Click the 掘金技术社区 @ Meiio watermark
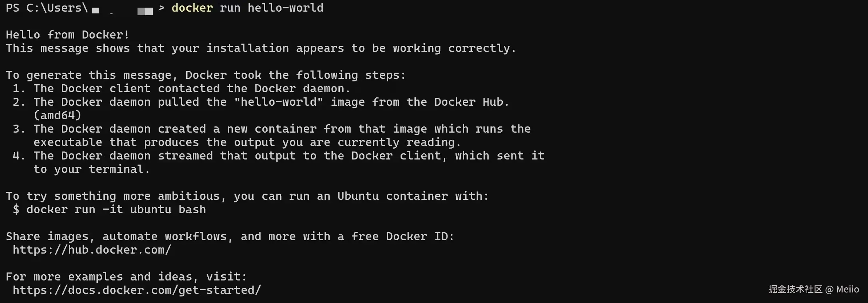The width and height of the screenshot is (868, 303). (813, 289)
